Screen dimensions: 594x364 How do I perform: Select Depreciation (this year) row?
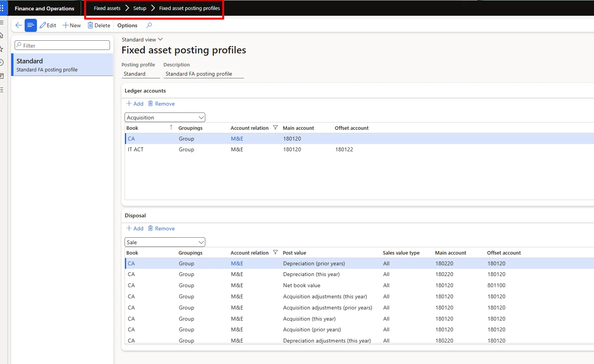[359, 274]
